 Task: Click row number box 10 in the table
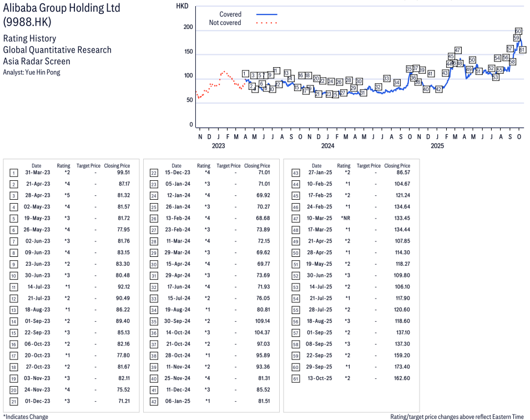coord(14,276)
